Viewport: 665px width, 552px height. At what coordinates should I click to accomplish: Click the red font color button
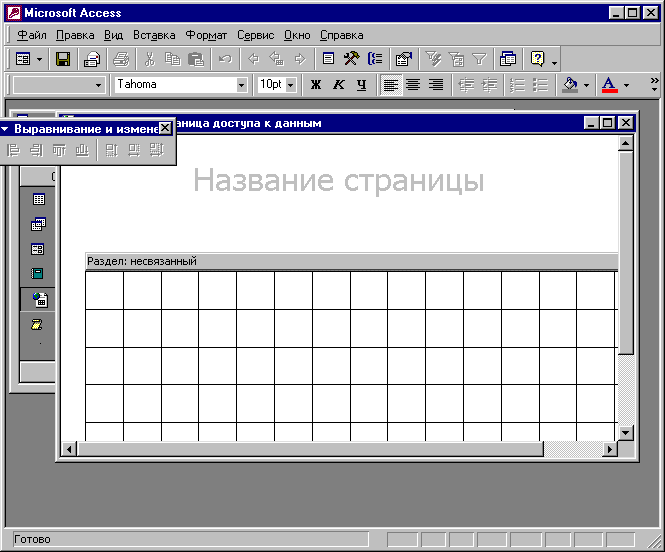(x=609, y=85)
